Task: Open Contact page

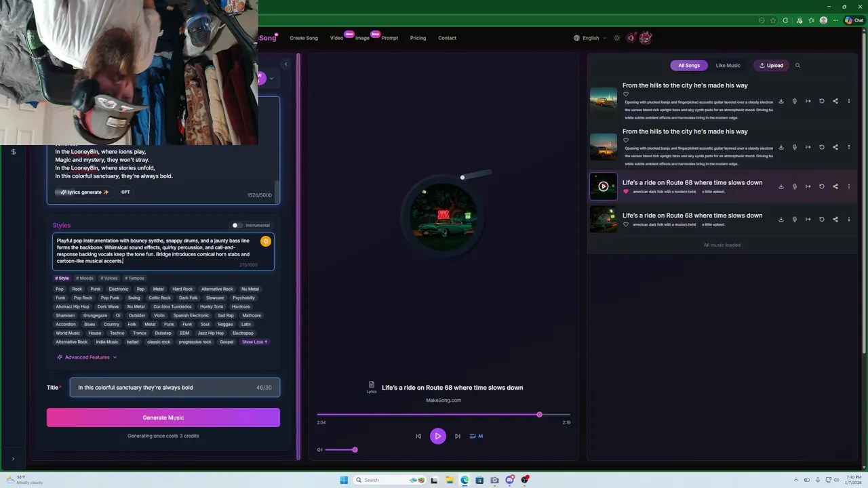Action: tap(447, 38)
